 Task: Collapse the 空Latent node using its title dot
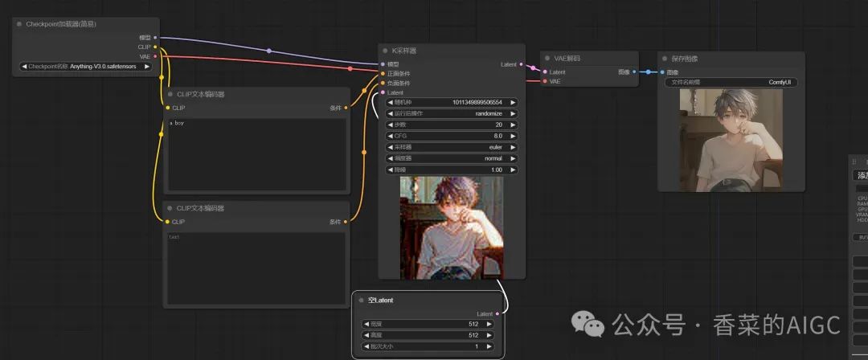361,301
